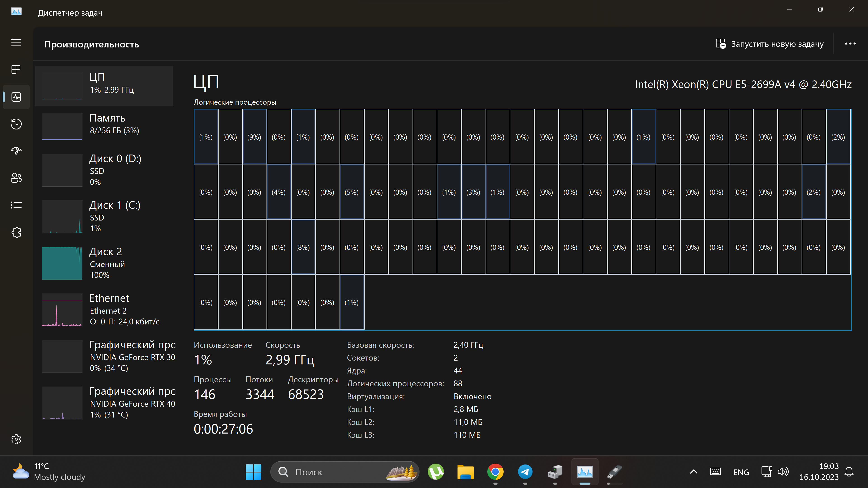868x488 pixels.
Task: Open App history page icon
Action: point(16,124)
